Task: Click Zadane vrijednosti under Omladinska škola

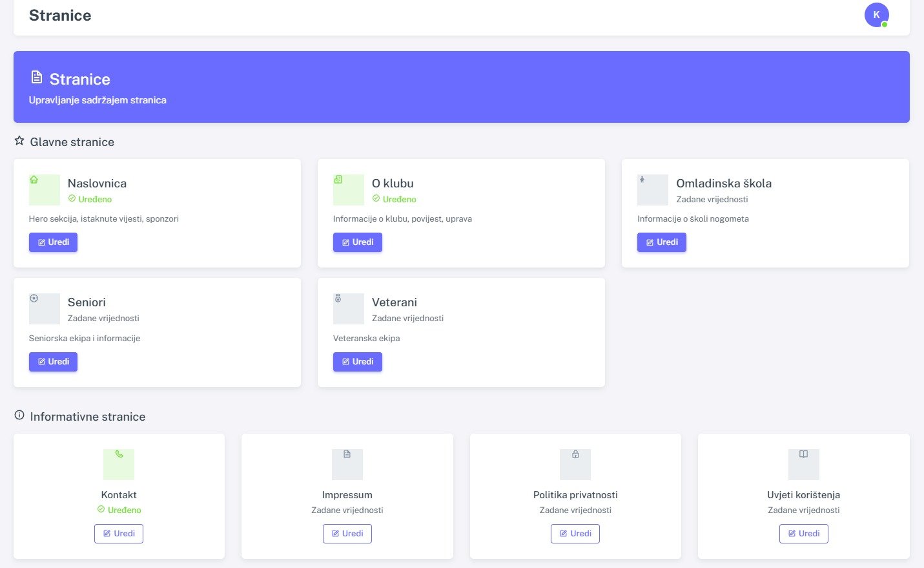Action: (x=712, y=200)
